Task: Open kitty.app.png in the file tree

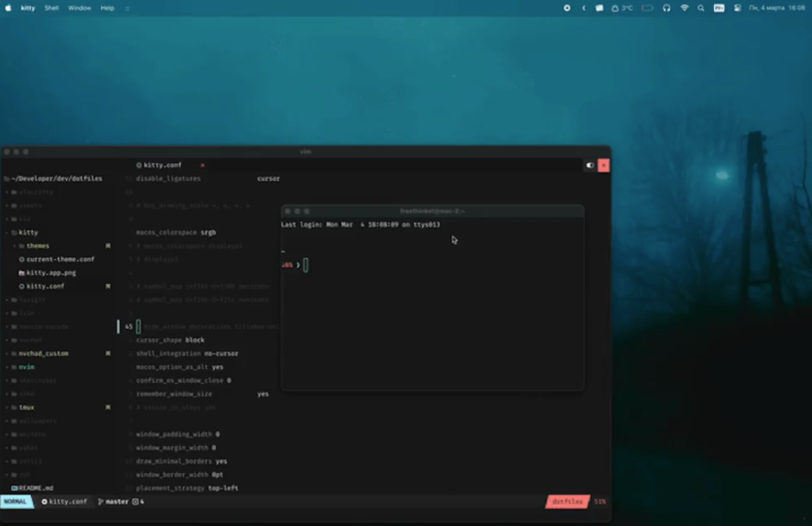Action: click(51, 273)
